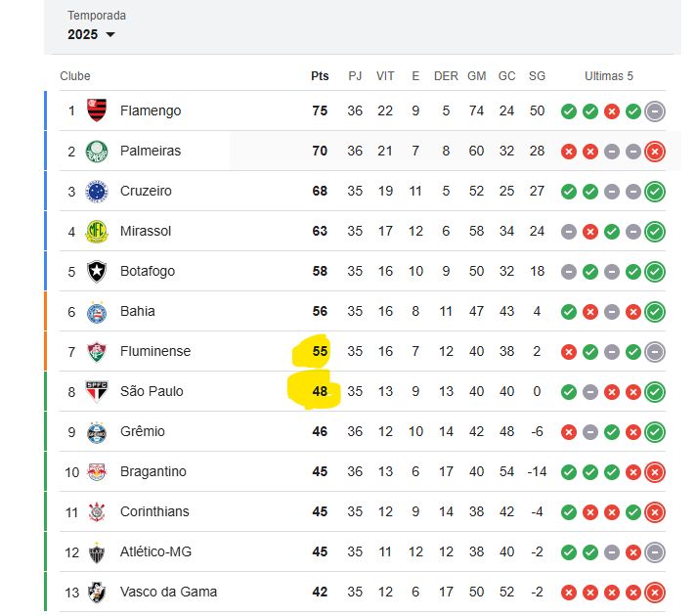
Task: Click the Mirassol club crest
Action: pos(97,232)
